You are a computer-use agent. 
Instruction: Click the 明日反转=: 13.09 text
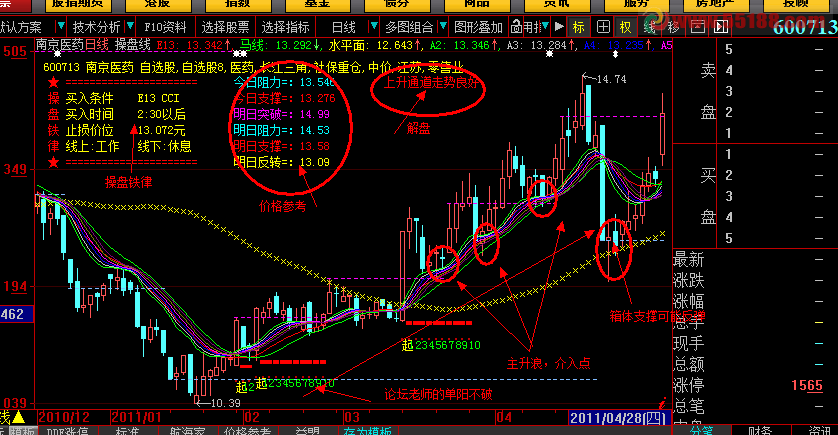pyautogui.click(x=282, y=162)
